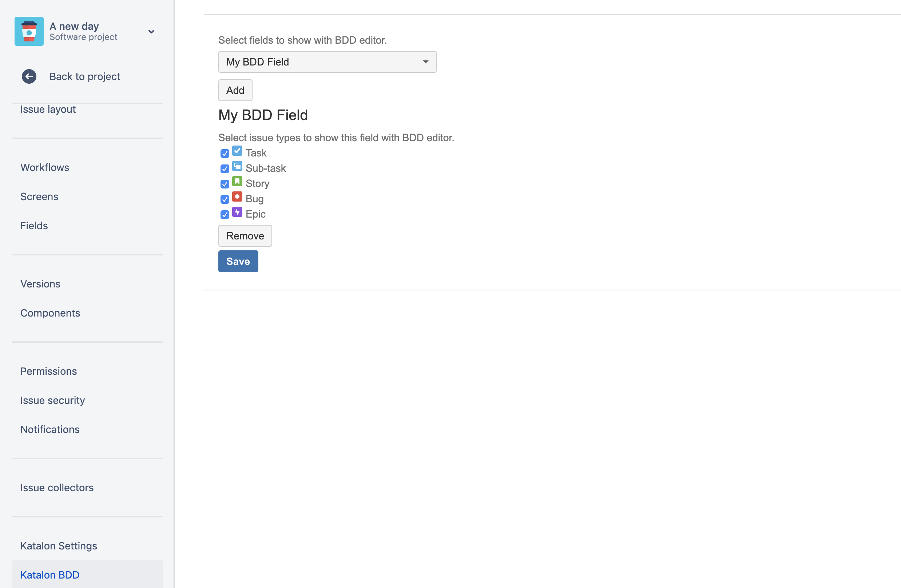Click the Save button to confirm settings
Image resolution: width=901 pixels, height=588 pixels.
click(x=238, y=261)
